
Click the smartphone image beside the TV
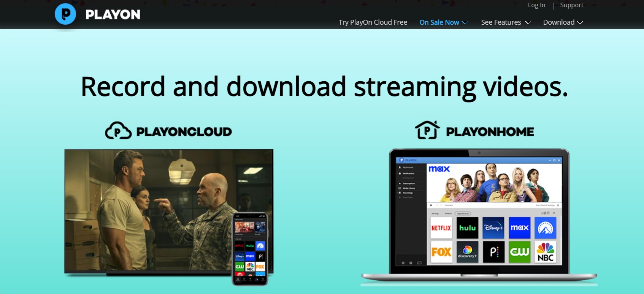coord(250,249)
